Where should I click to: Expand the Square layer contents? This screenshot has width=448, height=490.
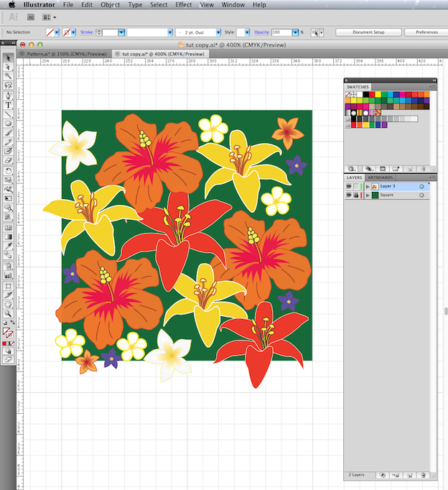click(x=368, y=195)
